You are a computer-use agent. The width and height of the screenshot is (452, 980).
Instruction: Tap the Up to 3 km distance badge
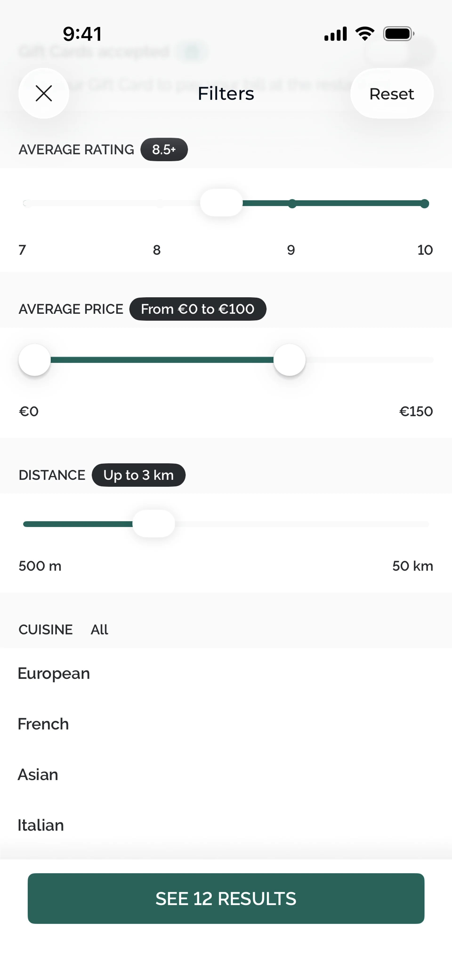pos(138,475)
